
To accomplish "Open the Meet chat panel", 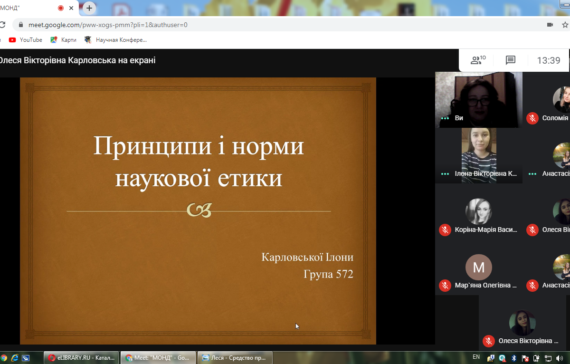I will (x=510, y=60).
